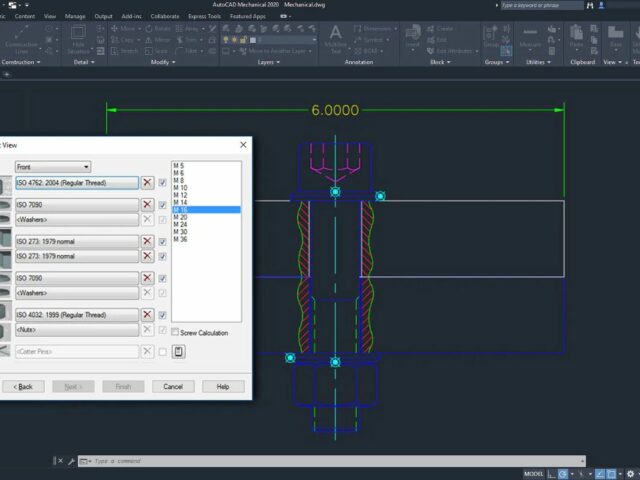Click the Back button in the dialog
The width and height of the screenshot is (640, 480).
pos(23,386)
